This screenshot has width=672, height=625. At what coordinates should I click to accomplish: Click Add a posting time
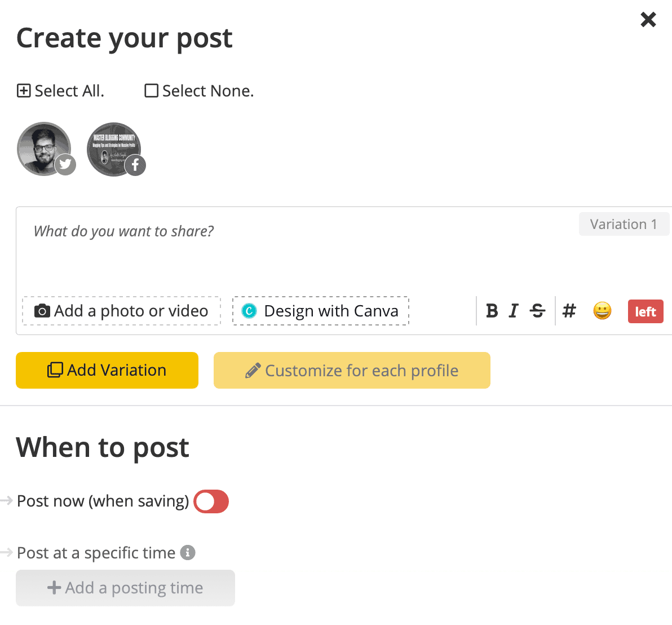pos(125,588)
